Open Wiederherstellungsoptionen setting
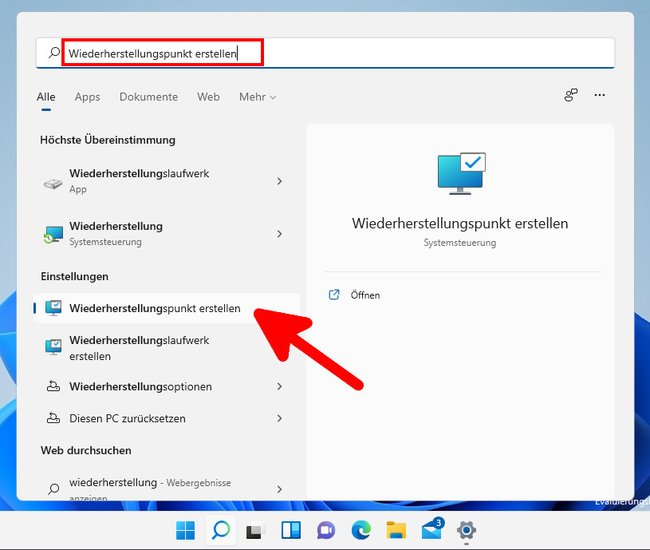This screenshot has width=650, height=550. coord(166,386)
